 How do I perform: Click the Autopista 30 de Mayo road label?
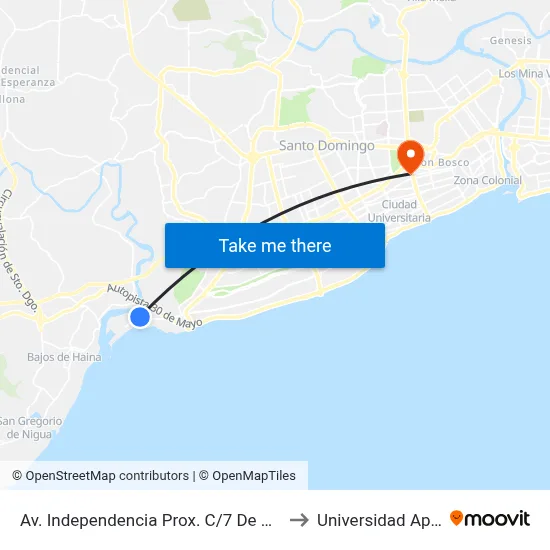click(155, 307)
